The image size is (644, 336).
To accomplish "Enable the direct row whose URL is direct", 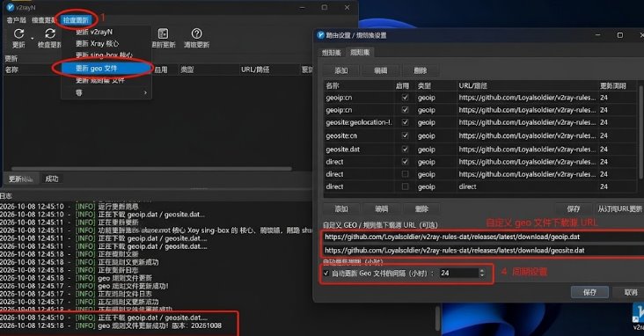I will coord(405,186).
